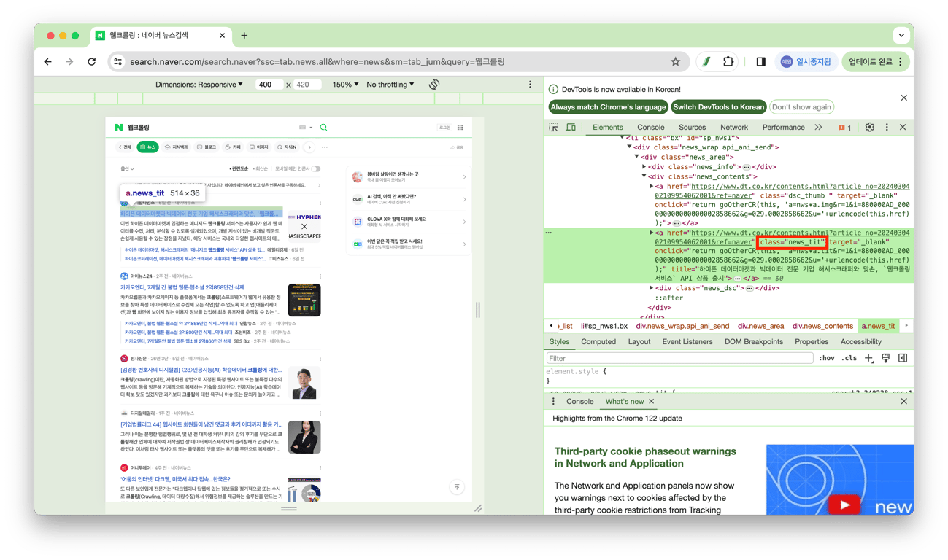This screenshot has height=560, width=948.
Task: Switch to the Sources tab
Action: coord(692,128)
